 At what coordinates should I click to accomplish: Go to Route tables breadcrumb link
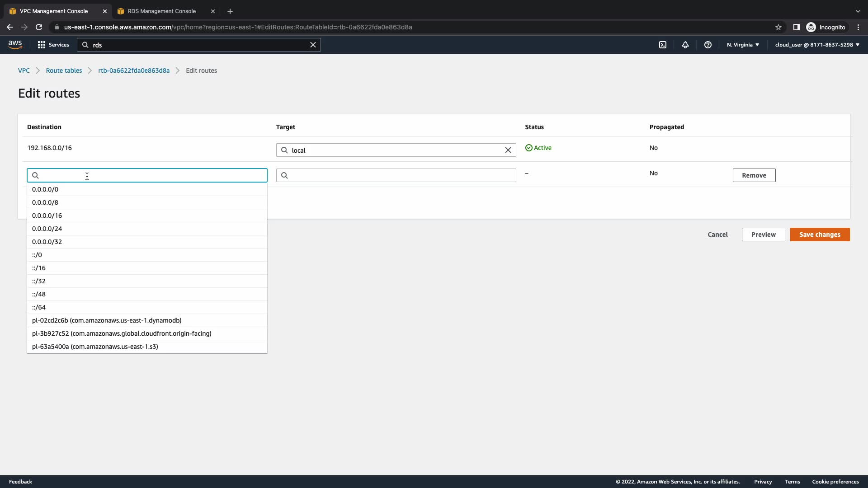point(64,70)
